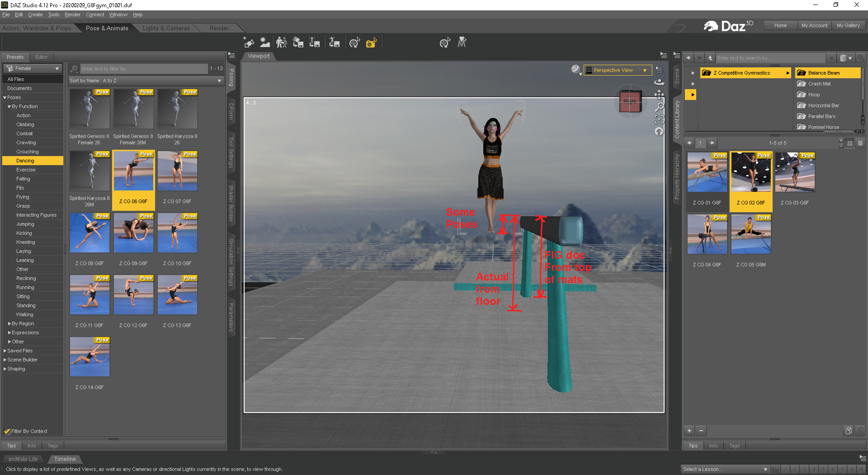Open the Create menu
The width and height of the screenshot is (868, 475).
pos(35,14)
